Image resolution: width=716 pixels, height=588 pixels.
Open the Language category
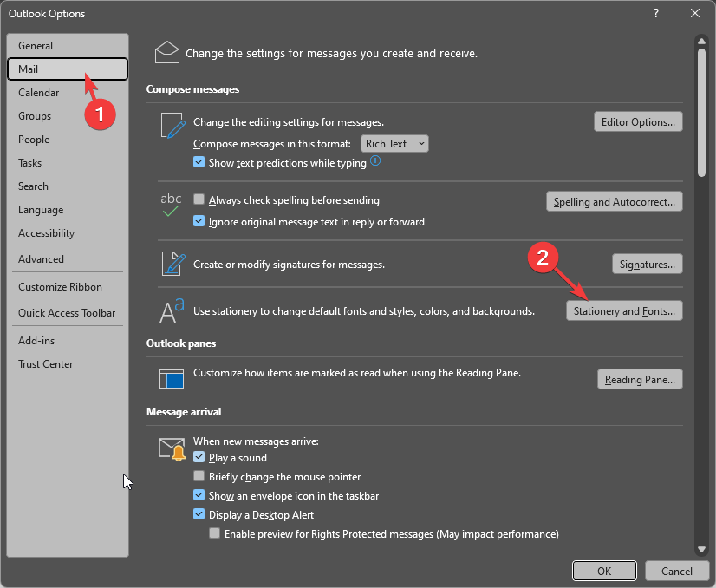point(68,210)
